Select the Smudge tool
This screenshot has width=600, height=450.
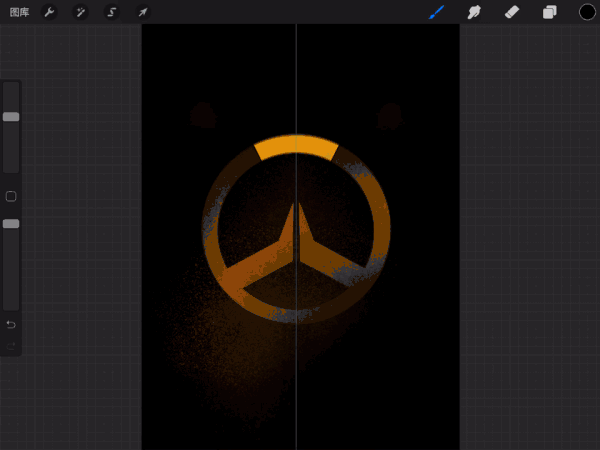[x=474, y=12]
